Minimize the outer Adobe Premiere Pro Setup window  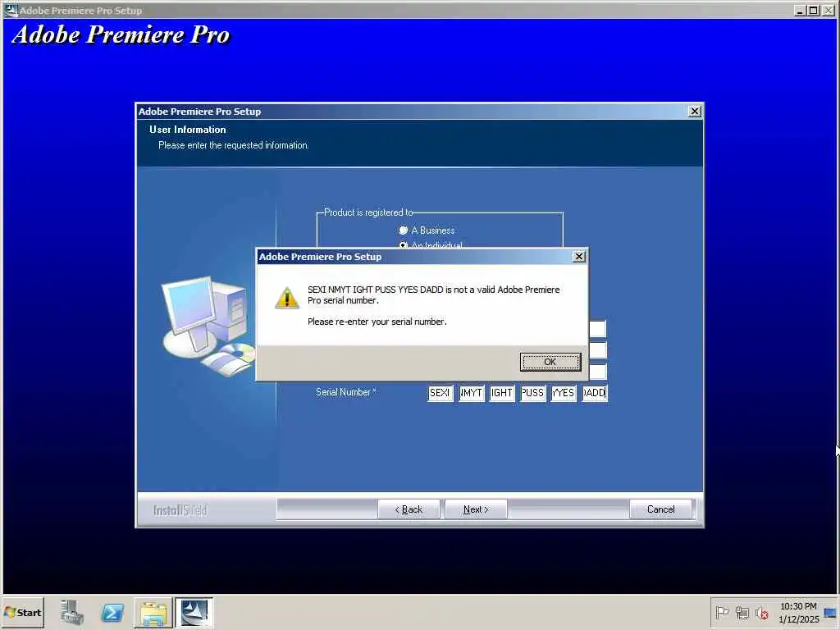click(800, 10)
